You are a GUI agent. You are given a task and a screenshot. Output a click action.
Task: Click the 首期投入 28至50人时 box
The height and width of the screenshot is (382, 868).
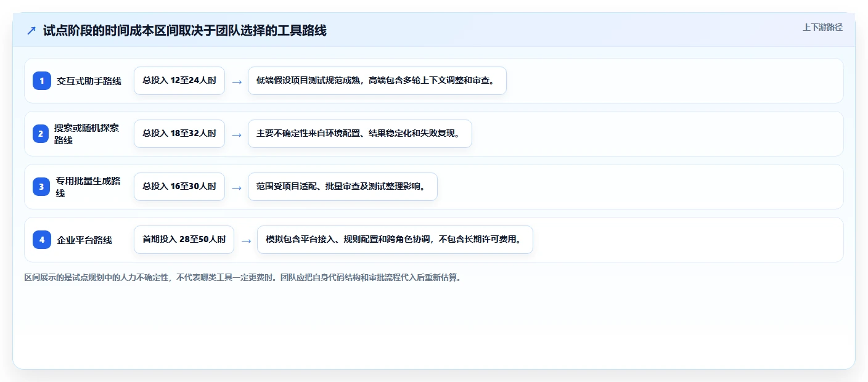[x=184, y=240]
